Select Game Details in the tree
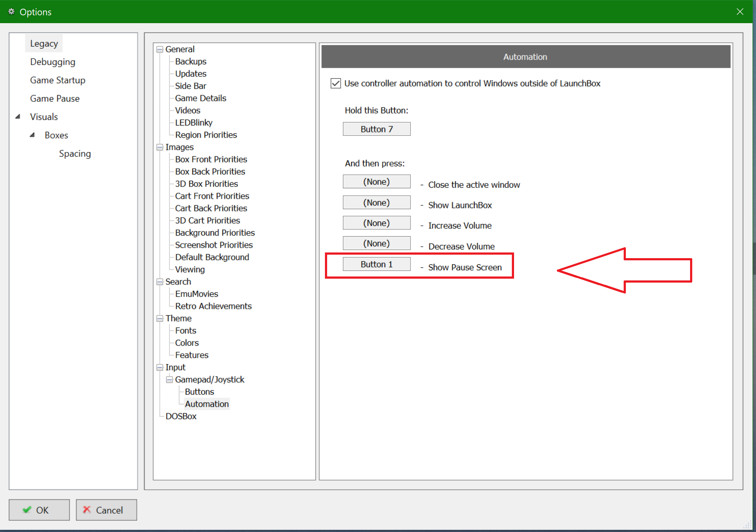 pos(200,98)
